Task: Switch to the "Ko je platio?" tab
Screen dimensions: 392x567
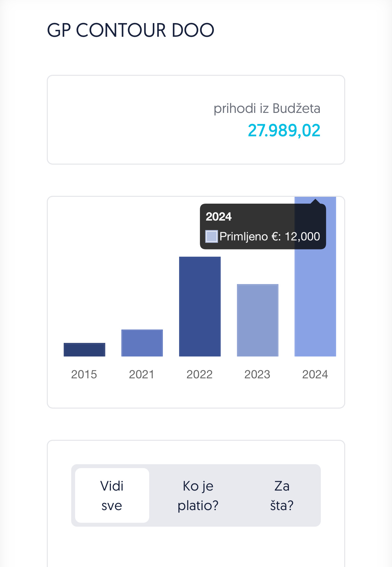Action: [x=198, y=495]
